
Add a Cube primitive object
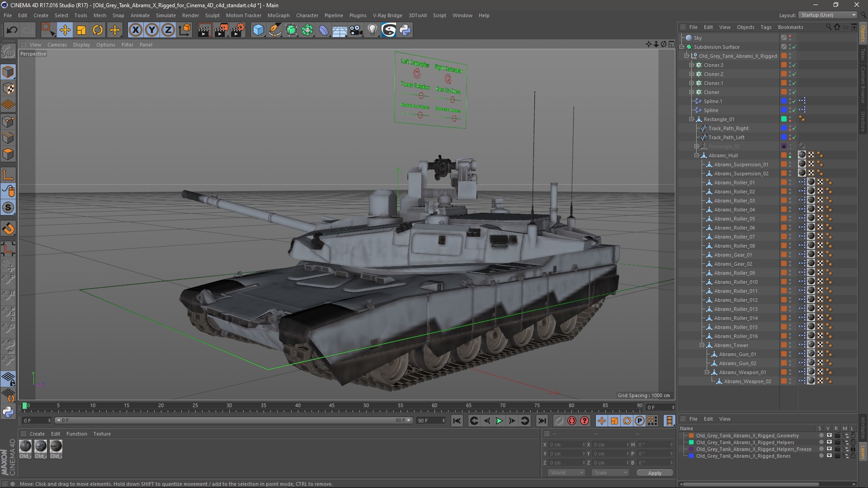258,30
